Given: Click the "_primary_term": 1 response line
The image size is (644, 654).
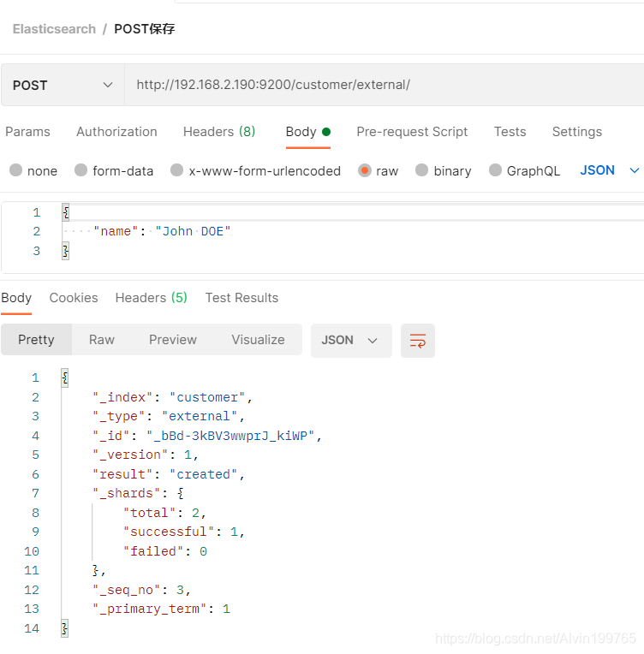Looking at the screenshot, I should tap(161, 609).
